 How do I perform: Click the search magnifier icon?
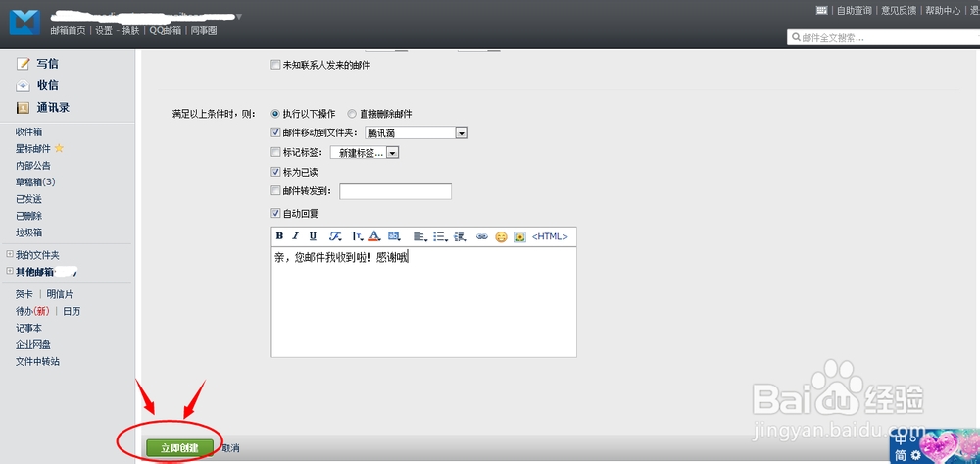796,37
